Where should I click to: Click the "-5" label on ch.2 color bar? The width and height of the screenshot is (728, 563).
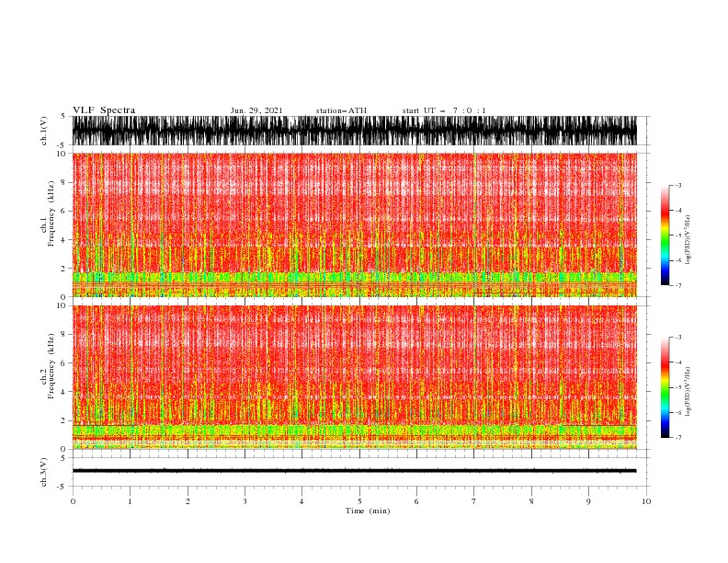(677, 387)
